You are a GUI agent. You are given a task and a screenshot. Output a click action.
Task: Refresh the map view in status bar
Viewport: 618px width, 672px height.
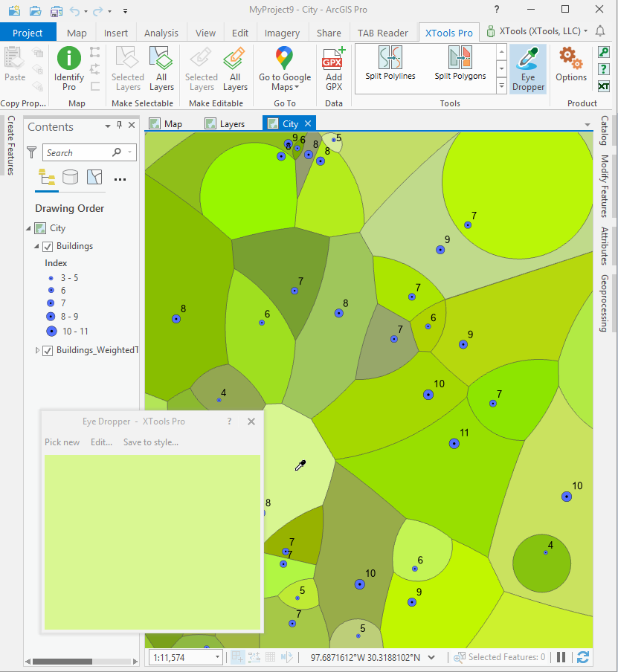click(583, 657)
